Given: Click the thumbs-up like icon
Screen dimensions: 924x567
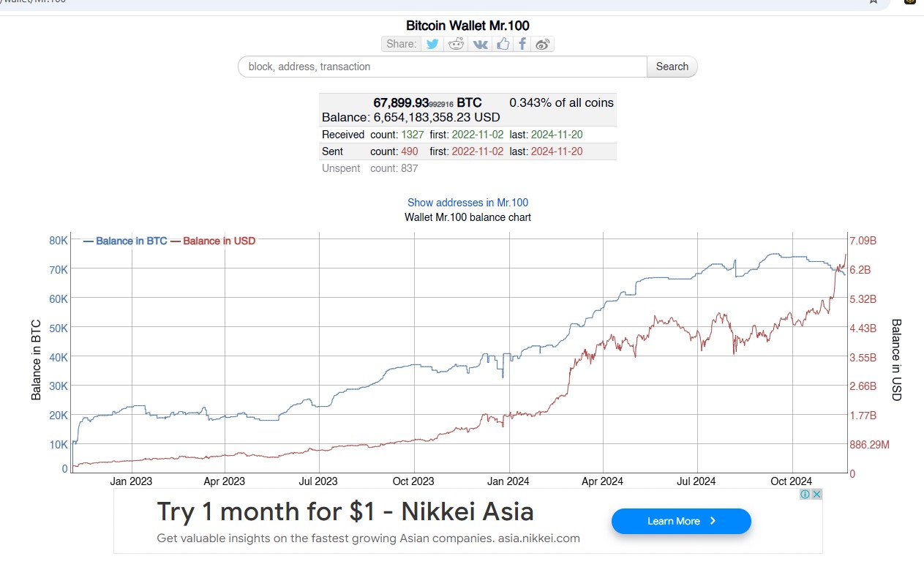Looking at the screenshot, I should coord(503,44).
